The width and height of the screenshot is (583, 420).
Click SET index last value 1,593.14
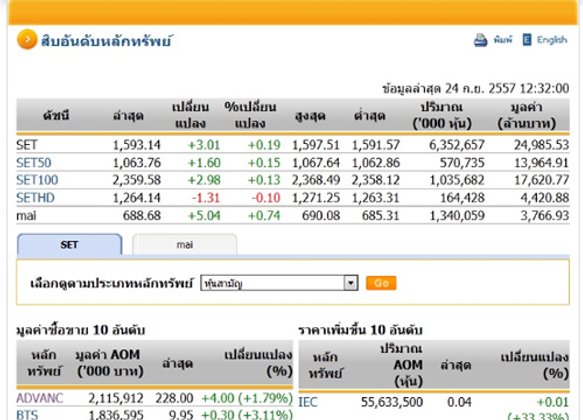(x=137, y=145)
